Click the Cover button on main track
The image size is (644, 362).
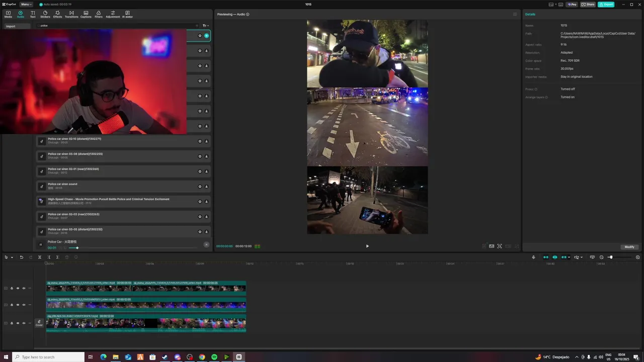pos(39,323)
